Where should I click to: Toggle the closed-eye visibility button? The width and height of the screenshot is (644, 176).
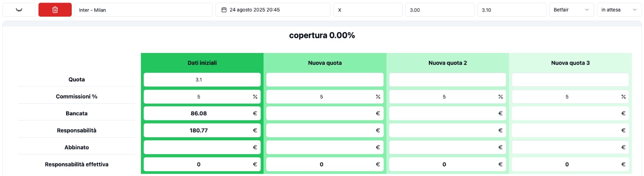19,10
